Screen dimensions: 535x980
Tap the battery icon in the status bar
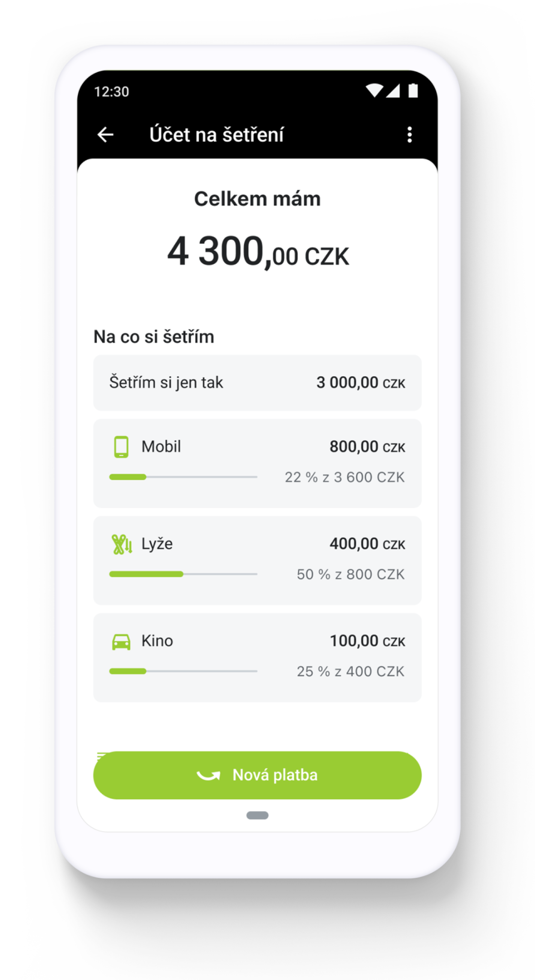413,91
